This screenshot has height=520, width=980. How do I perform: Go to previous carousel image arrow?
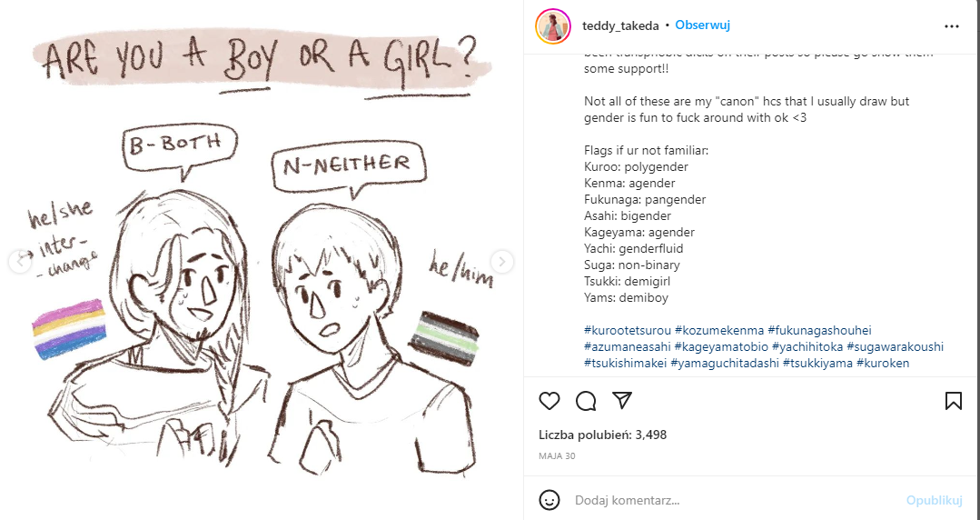(x=19, y=262)
